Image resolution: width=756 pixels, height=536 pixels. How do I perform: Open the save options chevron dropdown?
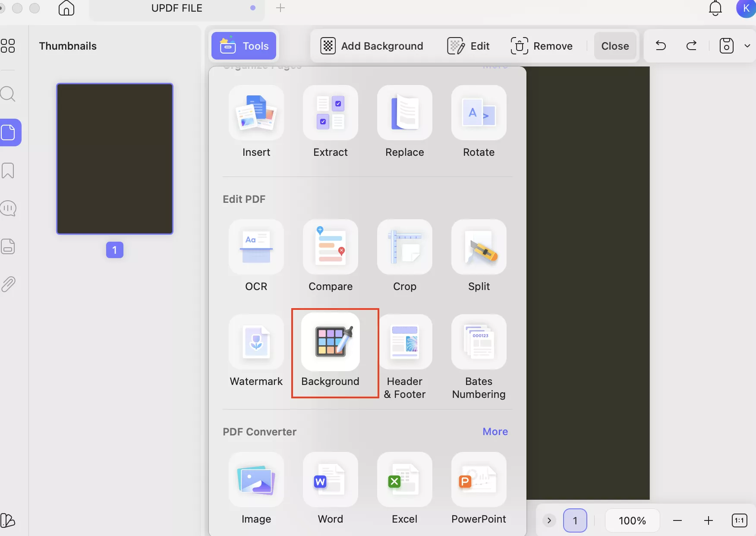748,46
